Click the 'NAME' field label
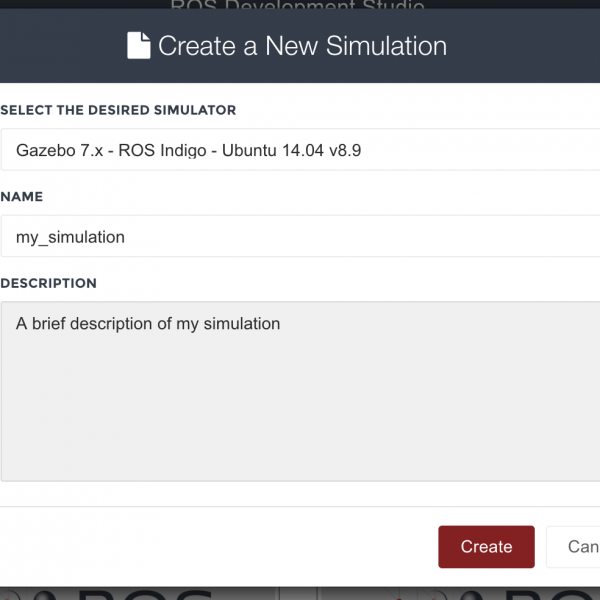The height and width of the screenshot is (600, 600). pyautogui.click(x=21, y=197)
